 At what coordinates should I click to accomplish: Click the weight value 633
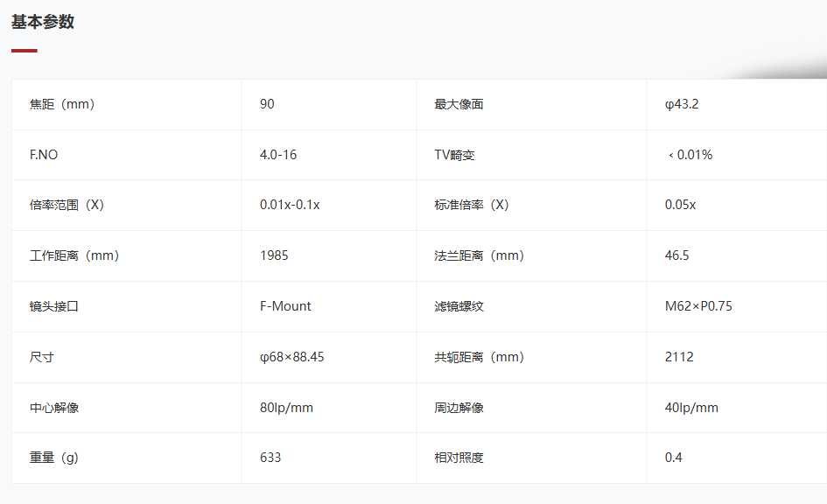click(270, 458)
